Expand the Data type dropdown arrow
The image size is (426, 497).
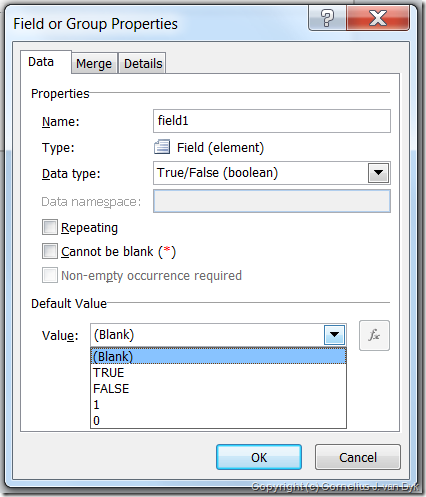tap(378, 173)
